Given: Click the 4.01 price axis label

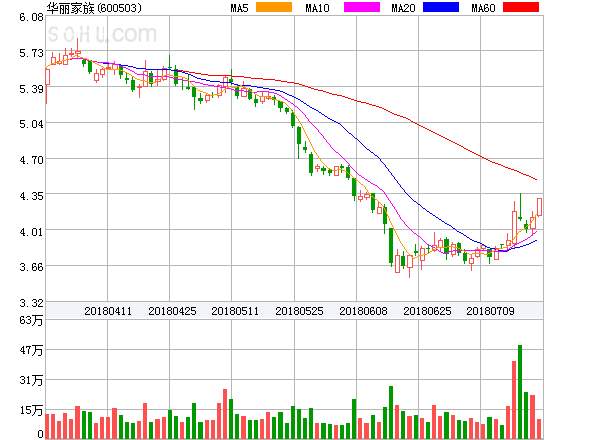Looking at the screenshot, I should tap(31, 232).
